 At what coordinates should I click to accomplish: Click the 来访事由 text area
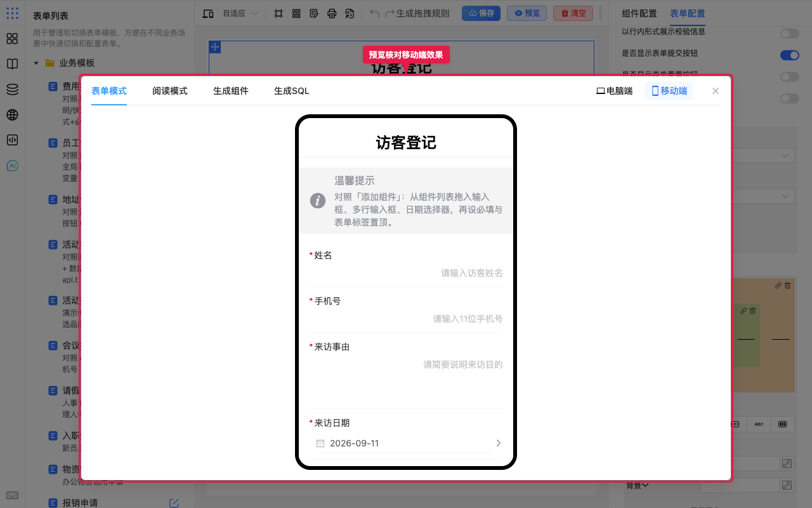(406, 381)
